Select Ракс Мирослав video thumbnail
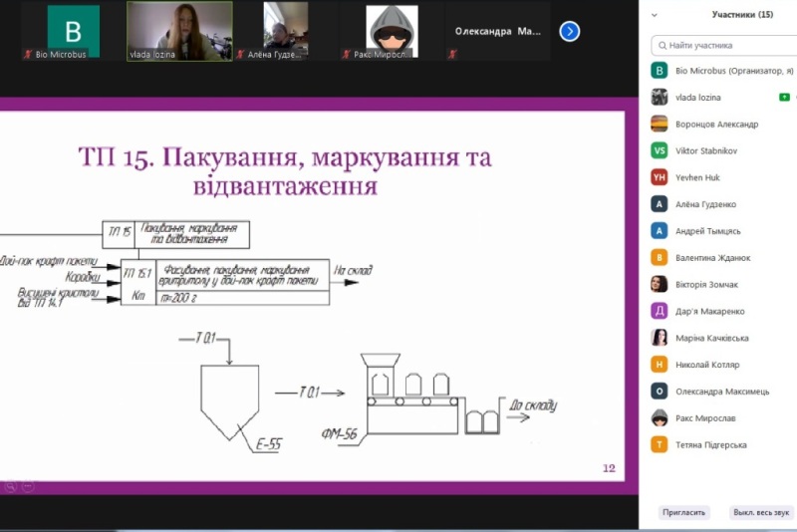The width and height of the screenshot is (797, 532). (x=392, y=32)
